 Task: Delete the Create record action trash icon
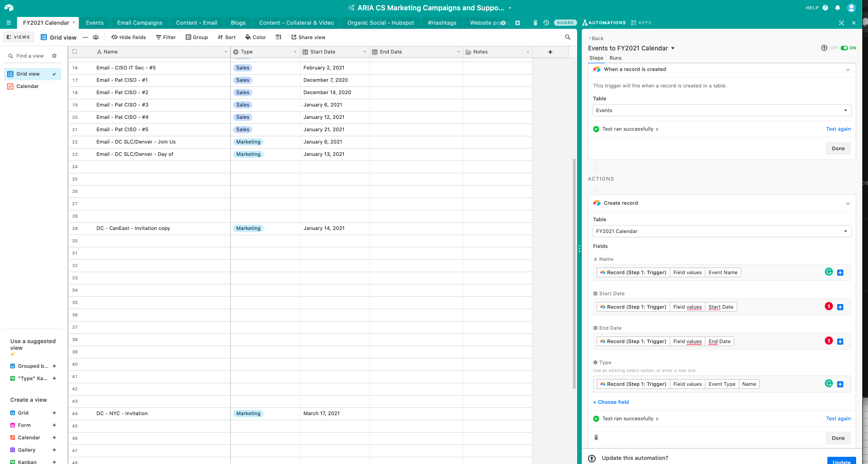[x=596, y=437]
